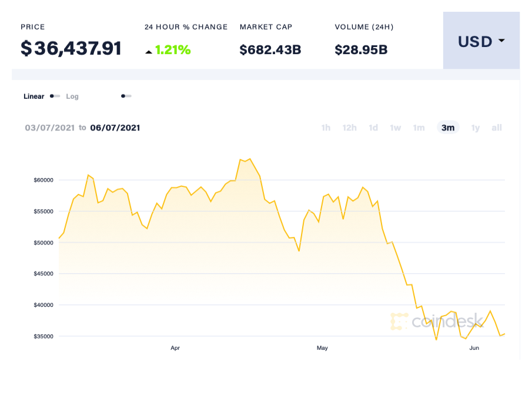This screenshot has width=532, height=395.
Task: Click the green upward triangle beside 1.21%
Action: 149,51
